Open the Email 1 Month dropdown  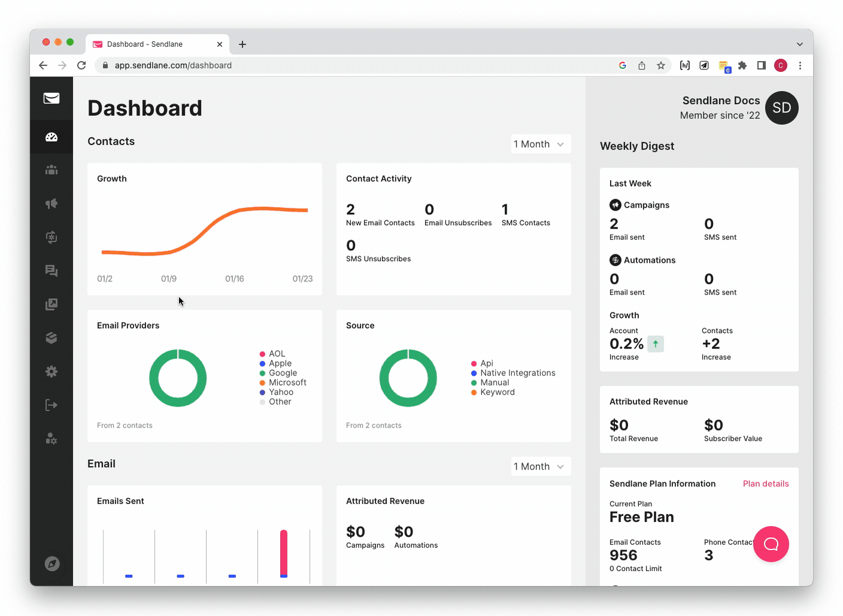(x=541, y=466)
